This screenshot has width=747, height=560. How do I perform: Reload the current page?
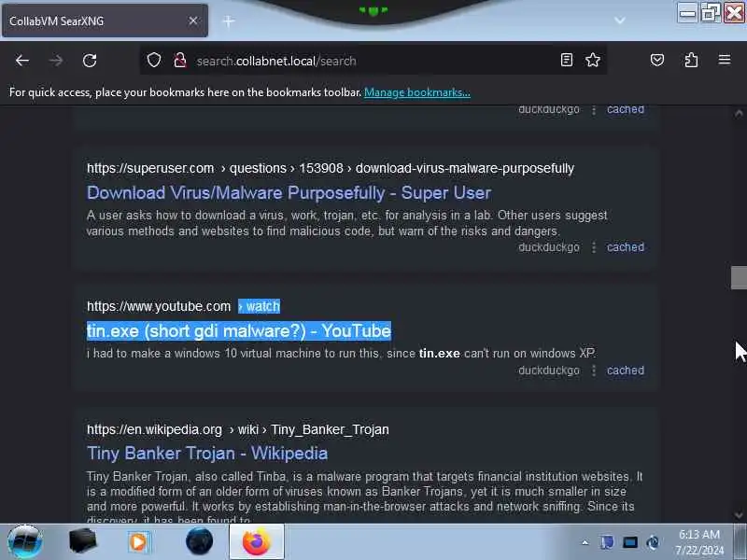pos(90,61)
